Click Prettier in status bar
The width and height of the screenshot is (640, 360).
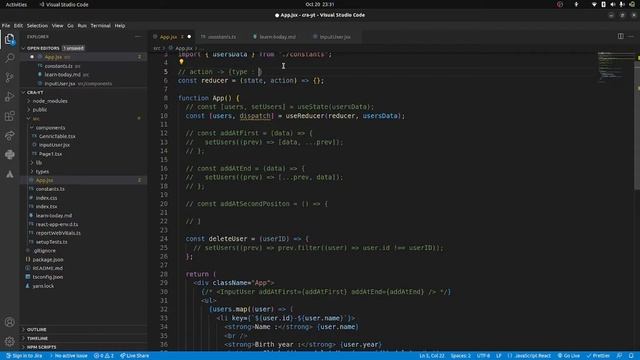pyautogui.click(x=598, y=356)
